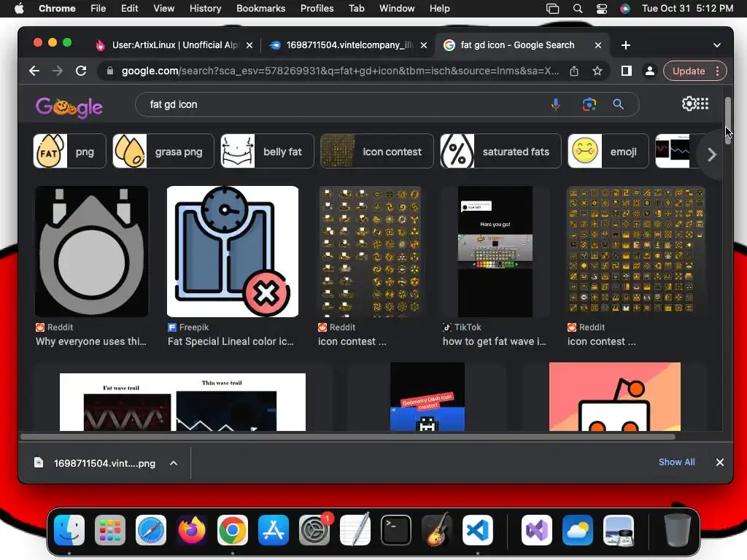The height and width of the screenshot is (560, 747).
Task: Select the png filter chip
Action: click(69, 152)
